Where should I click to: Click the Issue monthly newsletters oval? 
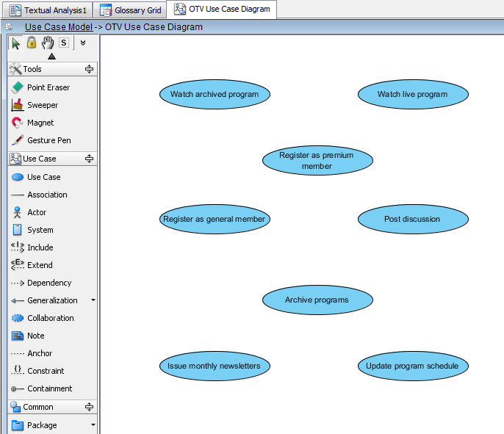coord(215,366)
